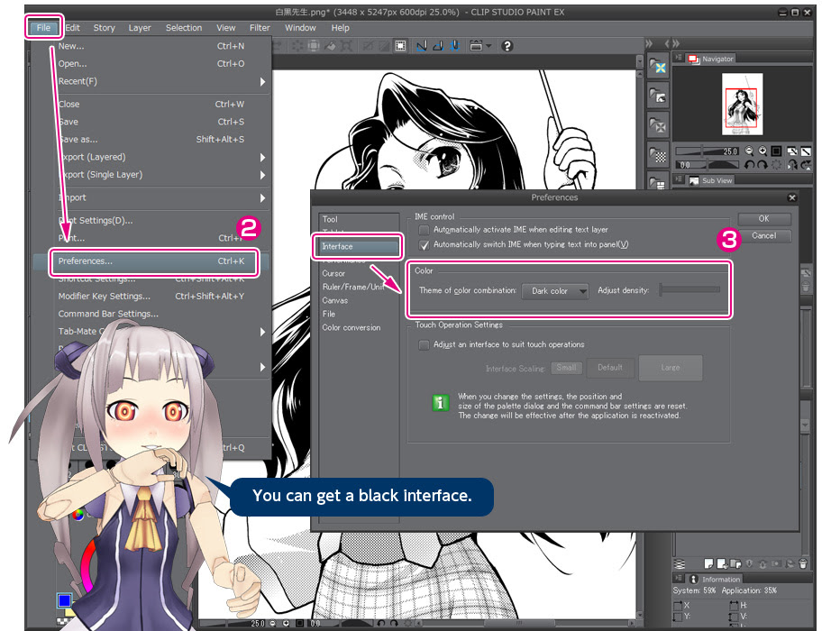Click Cancel in Preferences dialog
The width and height of the screenshot is (840, 631).
(x=764, y=235)
